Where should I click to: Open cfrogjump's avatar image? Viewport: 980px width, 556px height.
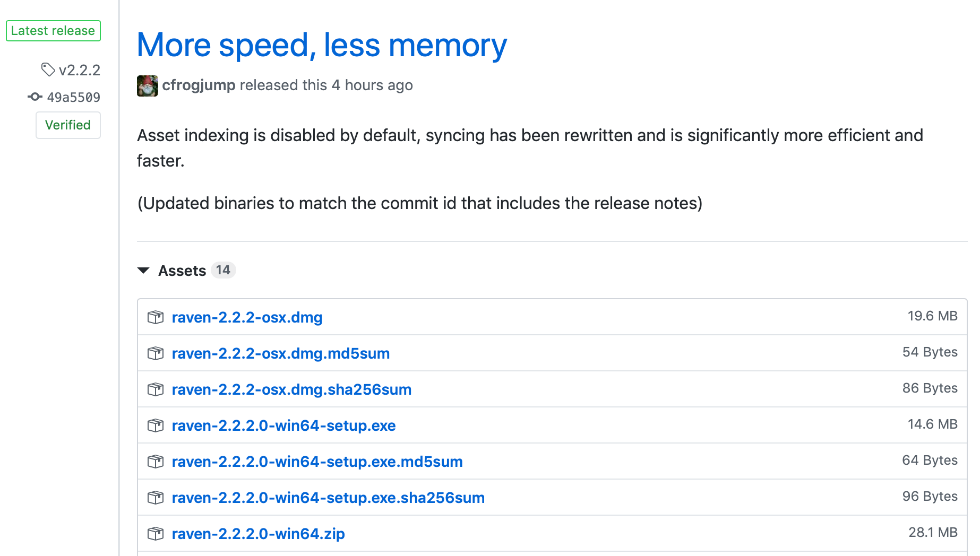click(148, 85)
